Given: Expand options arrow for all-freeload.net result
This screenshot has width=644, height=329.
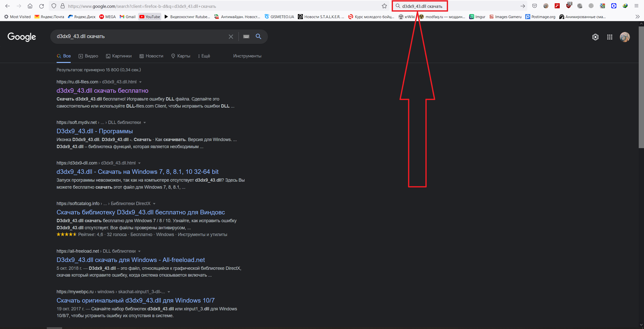Looking at the screenshot, I should click(139, 251).
